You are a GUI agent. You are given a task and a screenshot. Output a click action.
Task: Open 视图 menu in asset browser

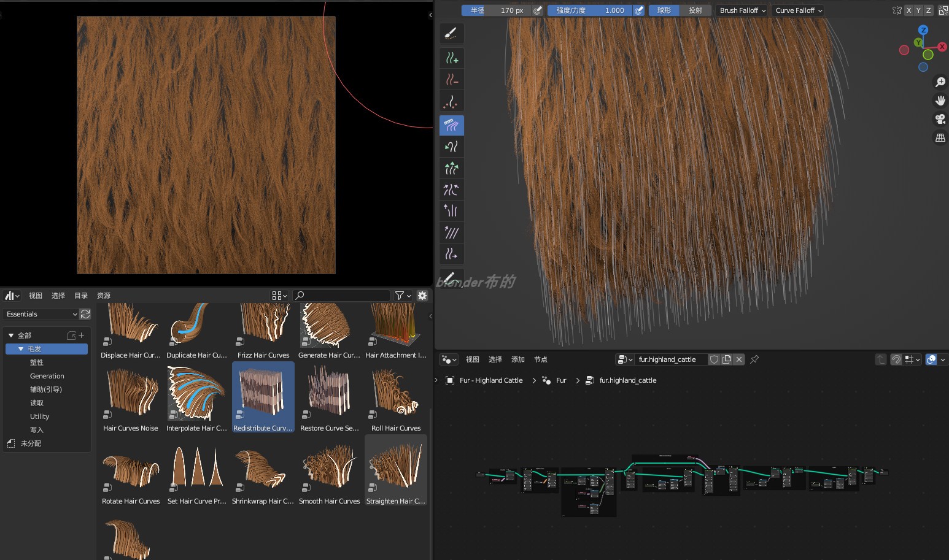[x=36, y=296]
